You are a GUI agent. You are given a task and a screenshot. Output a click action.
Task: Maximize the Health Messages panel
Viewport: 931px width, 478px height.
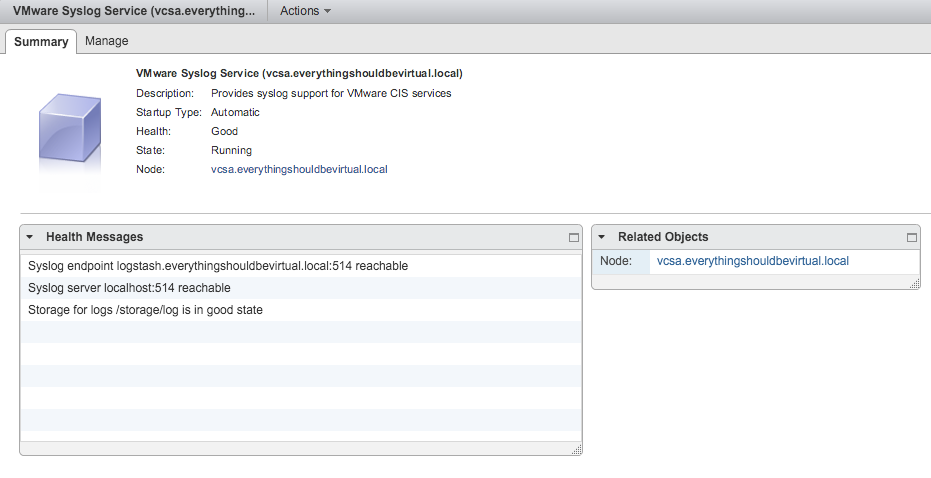(x=573, y=238)
